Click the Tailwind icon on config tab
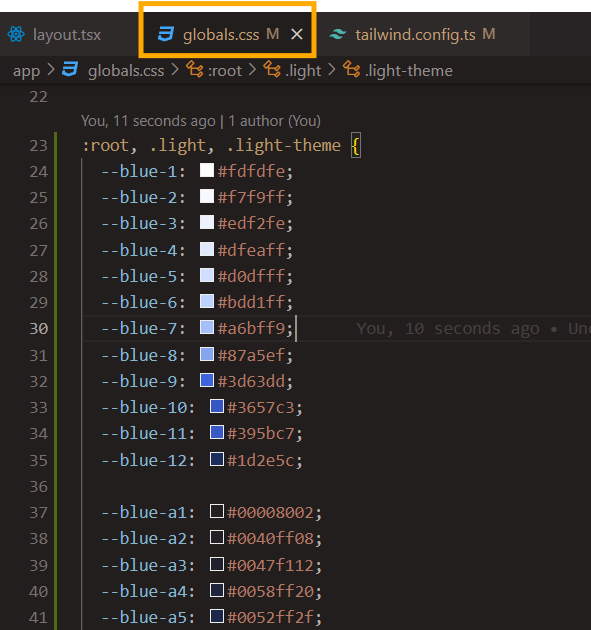591x630 pixels. click(x=338, y=35)
